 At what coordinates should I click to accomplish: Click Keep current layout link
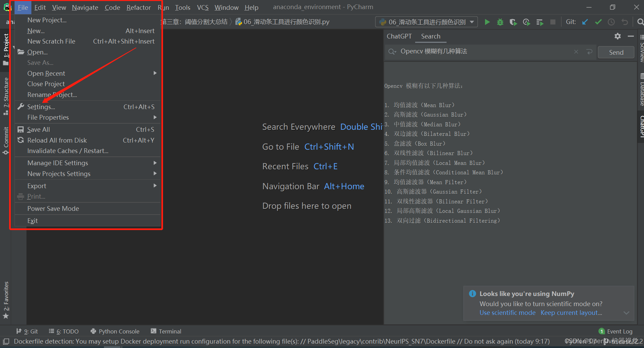(x=571, y=313)
